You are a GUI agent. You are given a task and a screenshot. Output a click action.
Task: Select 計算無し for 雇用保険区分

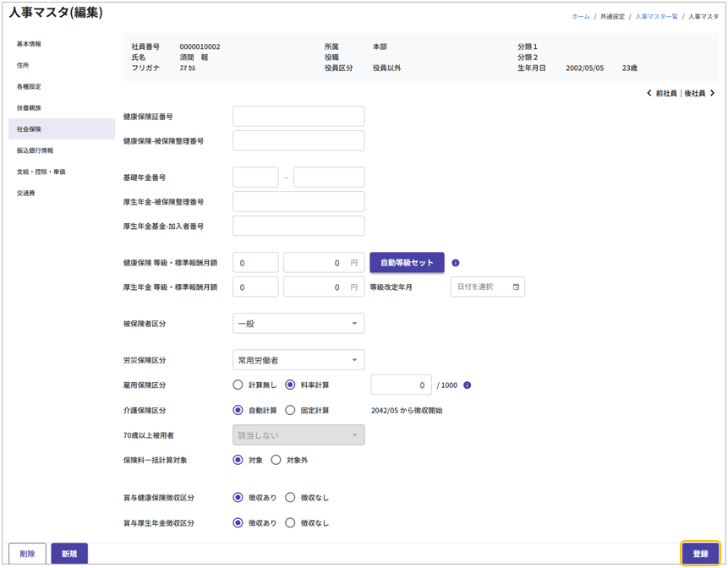pos(238,385)
